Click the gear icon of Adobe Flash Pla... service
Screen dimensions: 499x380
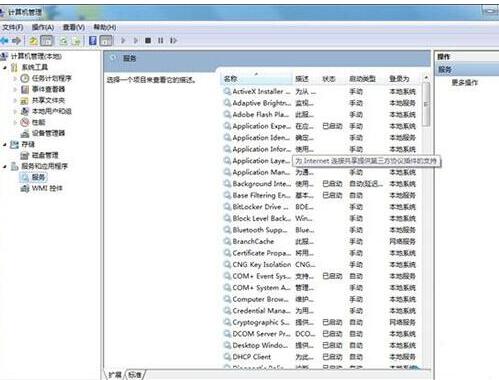(x=227, y=114)
